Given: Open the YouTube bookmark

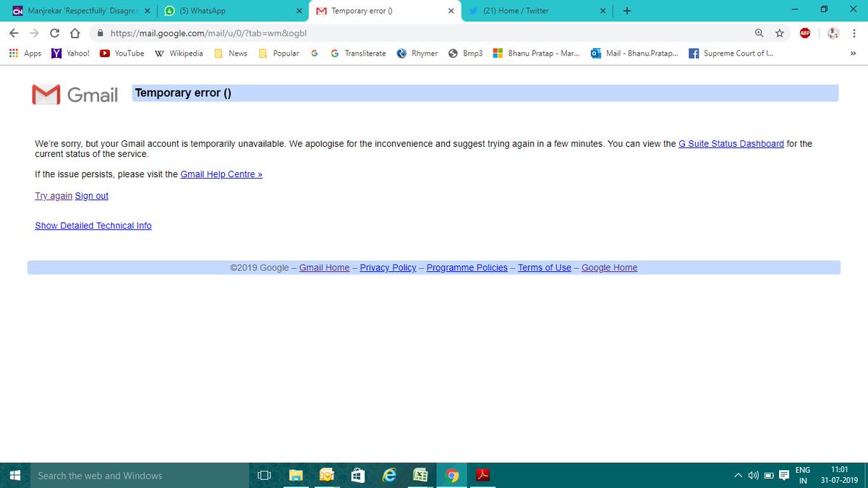Looking at the screenshot, I should 122,53.
